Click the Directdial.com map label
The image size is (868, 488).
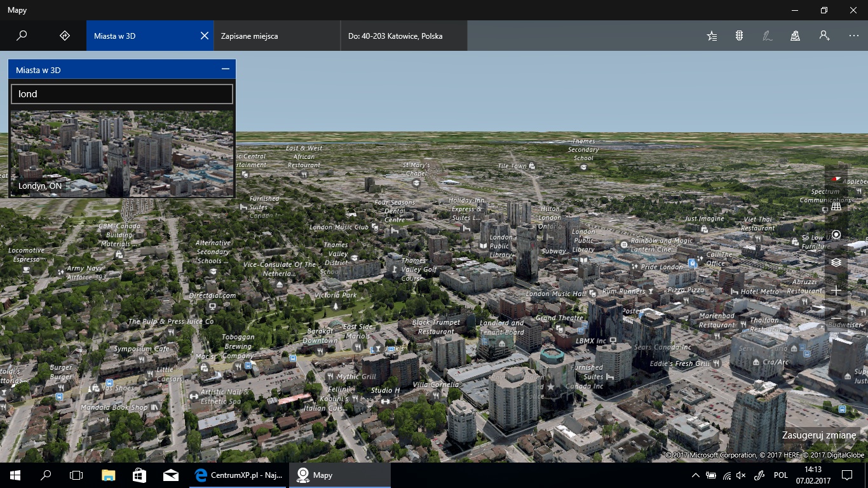point(212,295)
